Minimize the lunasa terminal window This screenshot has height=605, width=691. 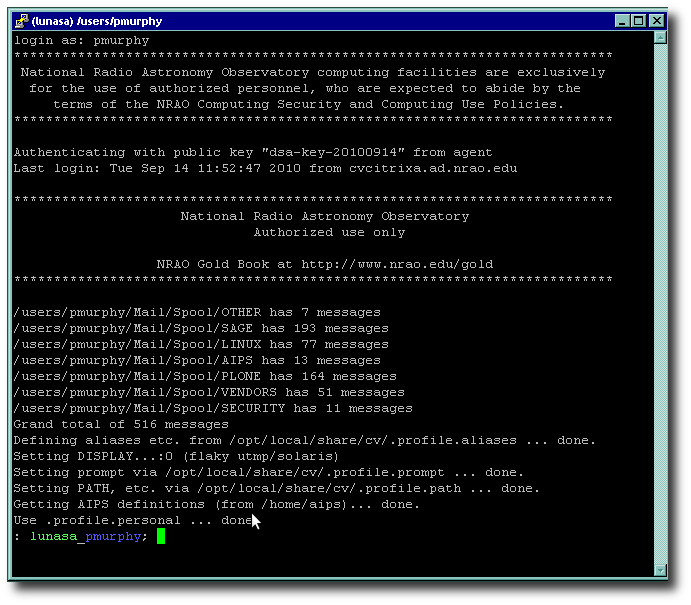coord(622,20)
